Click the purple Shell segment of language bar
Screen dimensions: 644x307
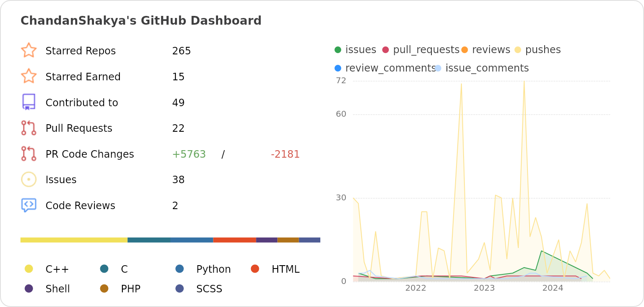tap(267, 240)
